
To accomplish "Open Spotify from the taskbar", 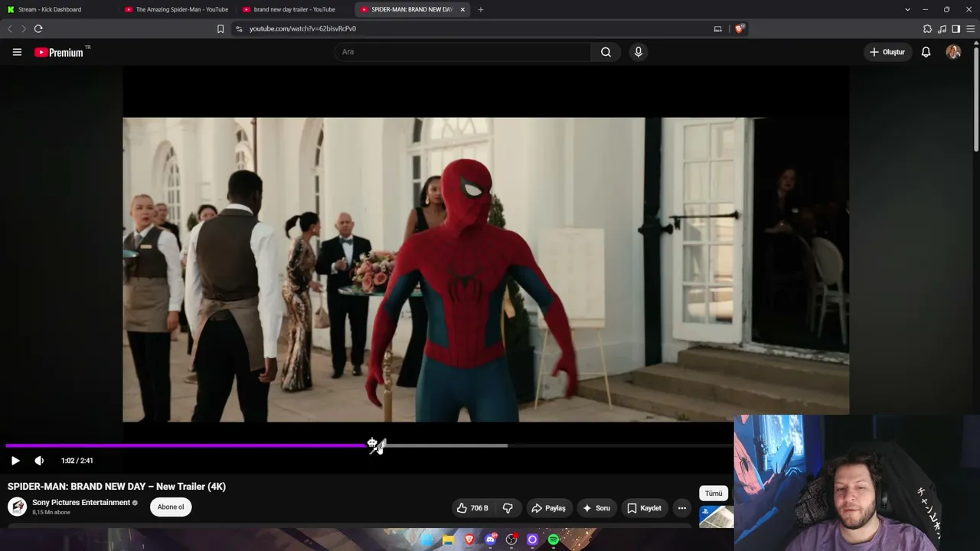I will (554, 540).
